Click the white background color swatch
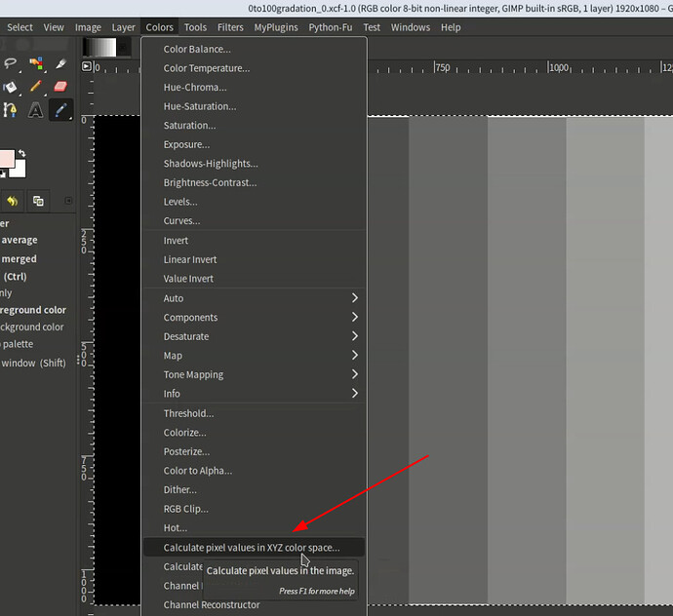This screenshot has width=673, height=616. 20,170
